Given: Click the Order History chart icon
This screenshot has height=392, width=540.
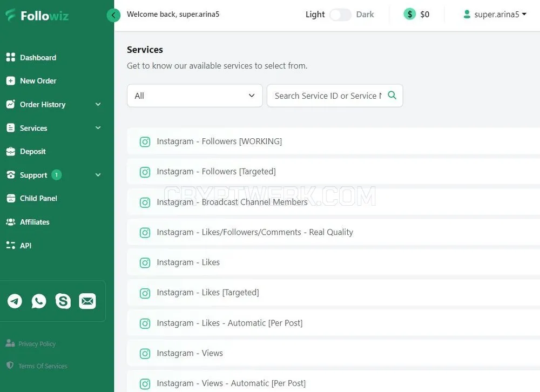Looking at the screenshot, I should [x=11, y=104].
